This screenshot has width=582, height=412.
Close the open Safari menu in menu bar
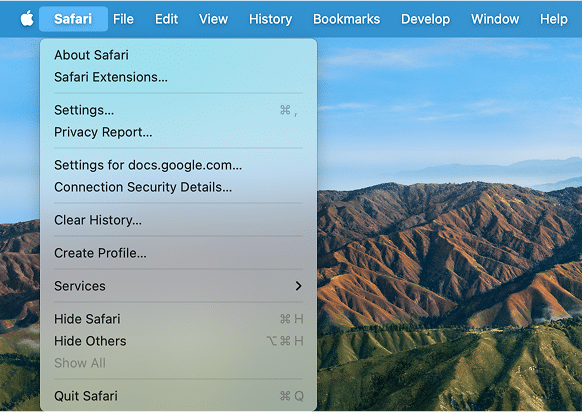[73, 19]
